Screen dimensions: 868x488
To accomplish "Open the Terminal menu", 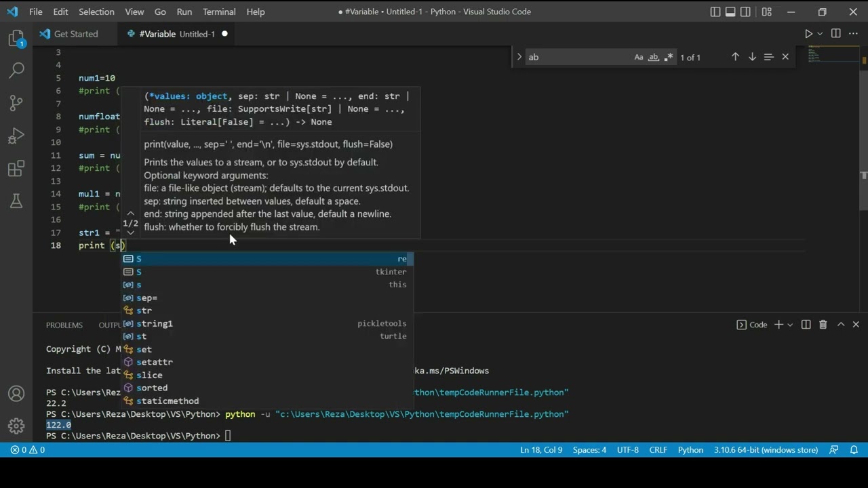I will tap(219, 12).
